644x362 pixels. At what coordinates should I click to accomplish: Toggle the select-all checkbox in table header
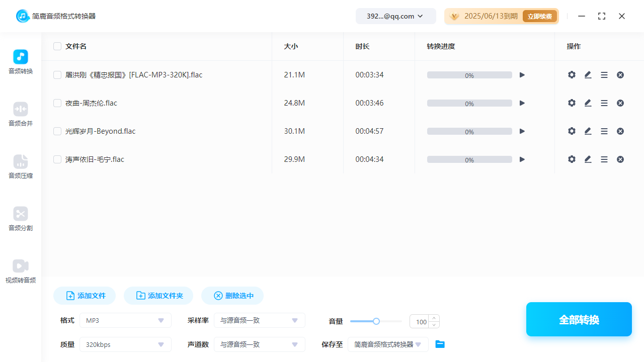57,46
